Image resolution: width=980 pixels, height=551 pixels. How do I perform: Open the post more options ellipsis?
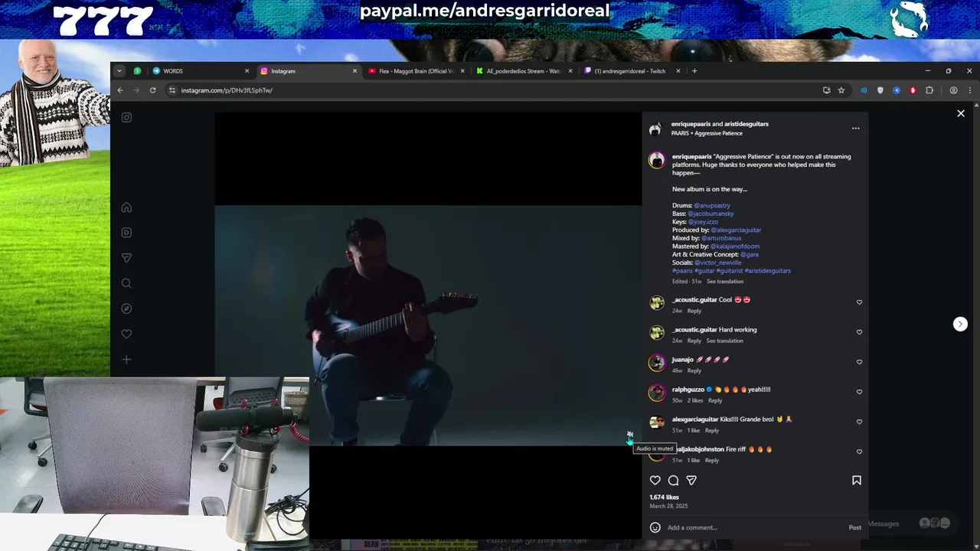pyautogui.click(x=856, y=129)
